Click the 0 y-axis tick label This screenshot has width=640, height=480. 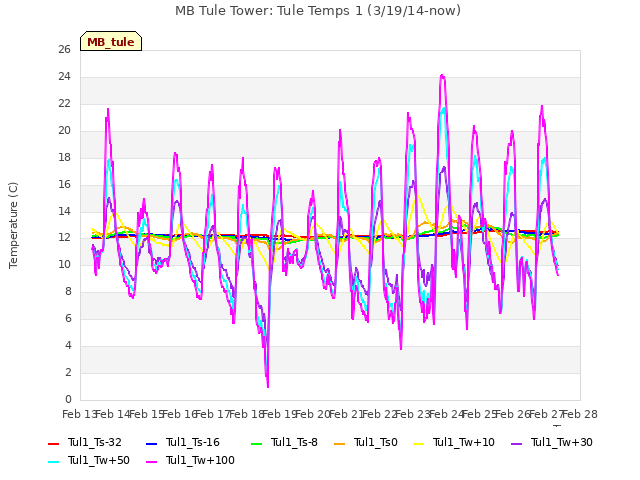pyautogui.click(x=68, y=400)
